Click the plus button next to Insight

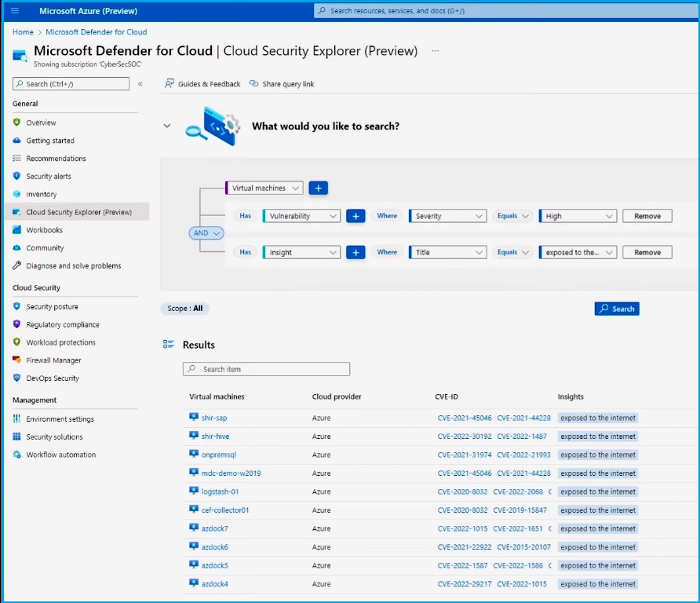click(355, 252)
